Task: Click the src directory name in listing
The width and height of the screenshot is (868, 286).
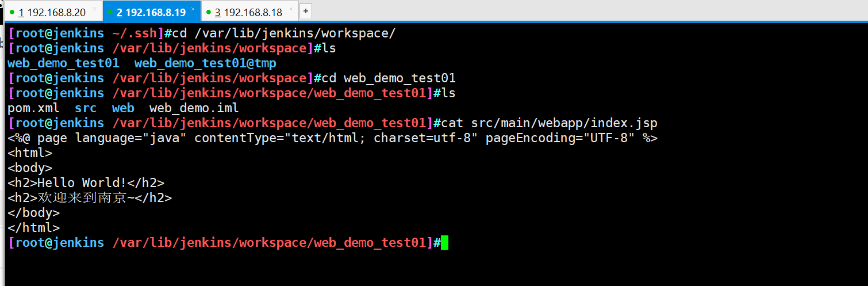Action: (86, 108)
